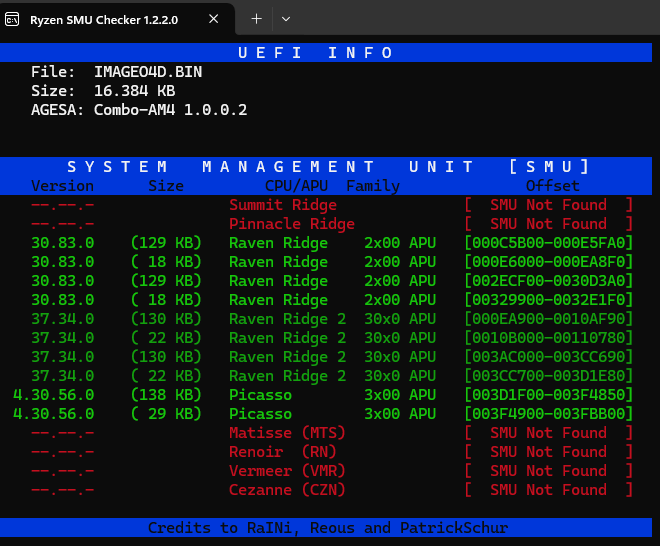Image resolution: width=660 pixels, height=546 pixels.
Task: Click the UEFI INFO header
Action: click(315, 53)
